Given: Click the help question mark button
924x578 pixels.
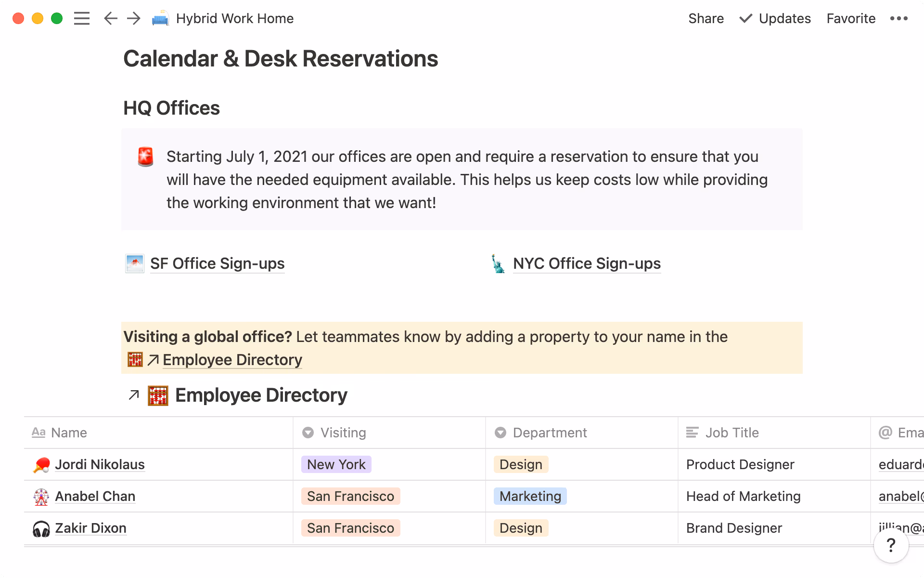Looking at the screenshot, I should click(x=891, y=545).
